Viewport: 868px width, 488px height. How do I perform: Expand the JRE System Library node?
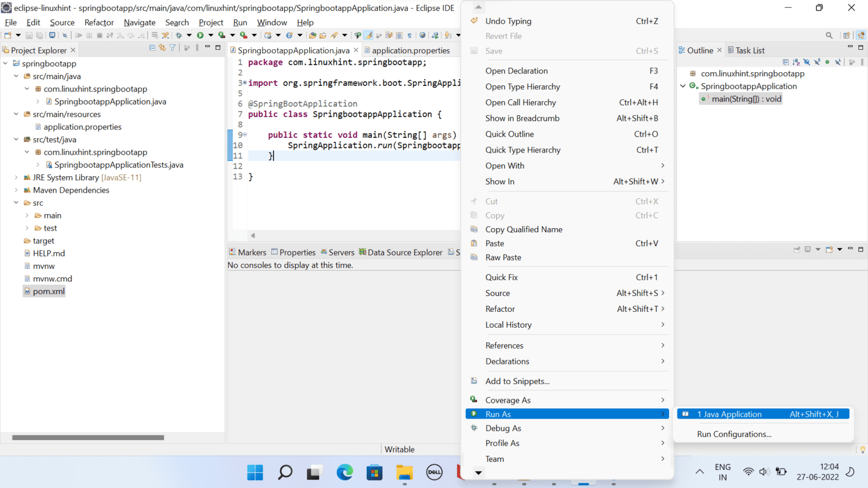(16, 177)
